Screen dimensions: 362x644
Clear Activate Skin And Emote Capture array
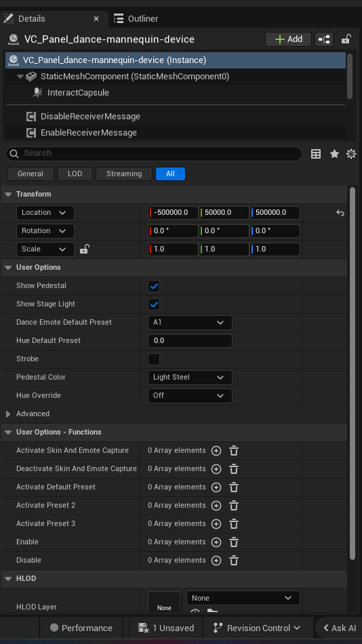tap(234, 451)
